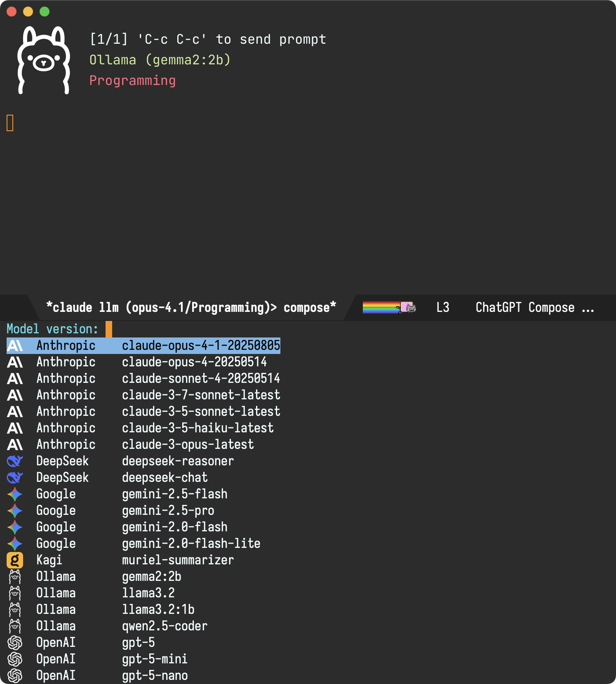616x684 pixels.
Task: Pick model name claude-3-5-haiku-latest
Action: (198, 428)
